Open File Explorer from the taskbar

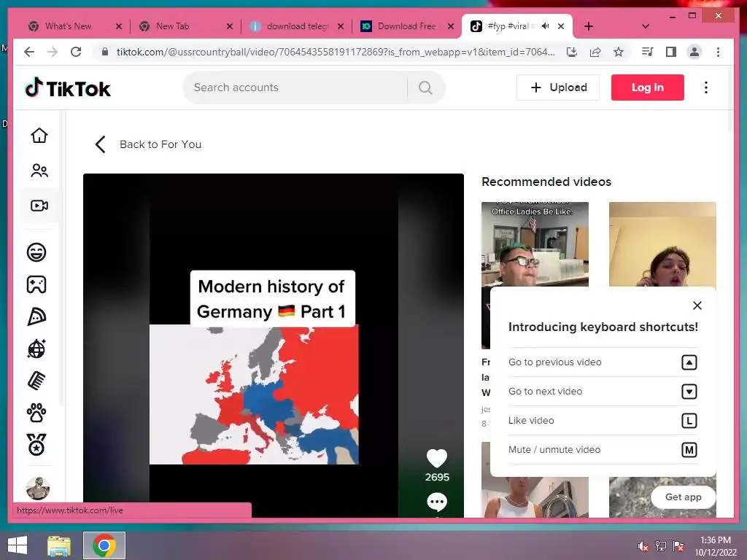pos(59,545)
